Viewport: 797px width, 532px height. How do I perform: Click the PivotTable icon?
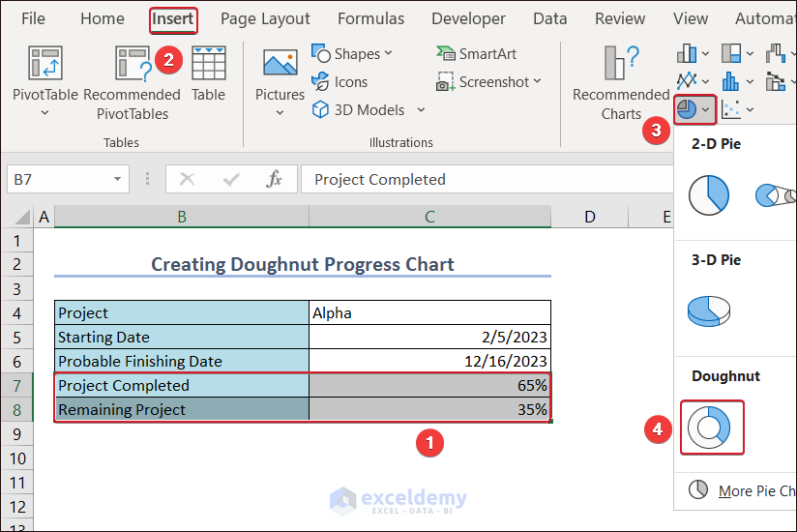click(x=46, y=64)
